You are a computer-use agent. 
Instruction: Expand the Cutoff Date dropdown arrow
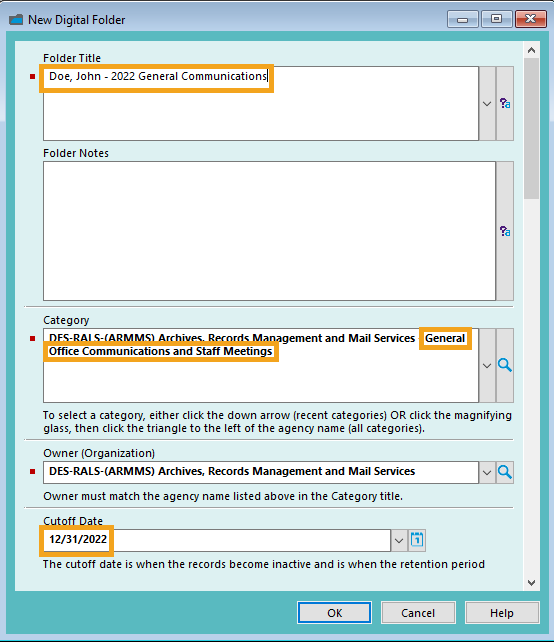399,540
